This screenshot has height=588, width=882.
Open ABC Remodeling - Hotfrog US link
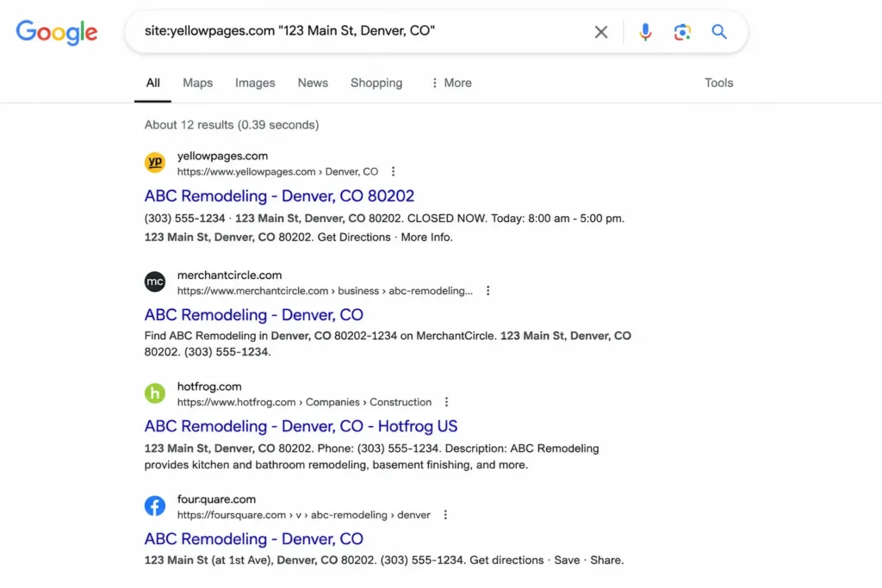click(301, 426)
